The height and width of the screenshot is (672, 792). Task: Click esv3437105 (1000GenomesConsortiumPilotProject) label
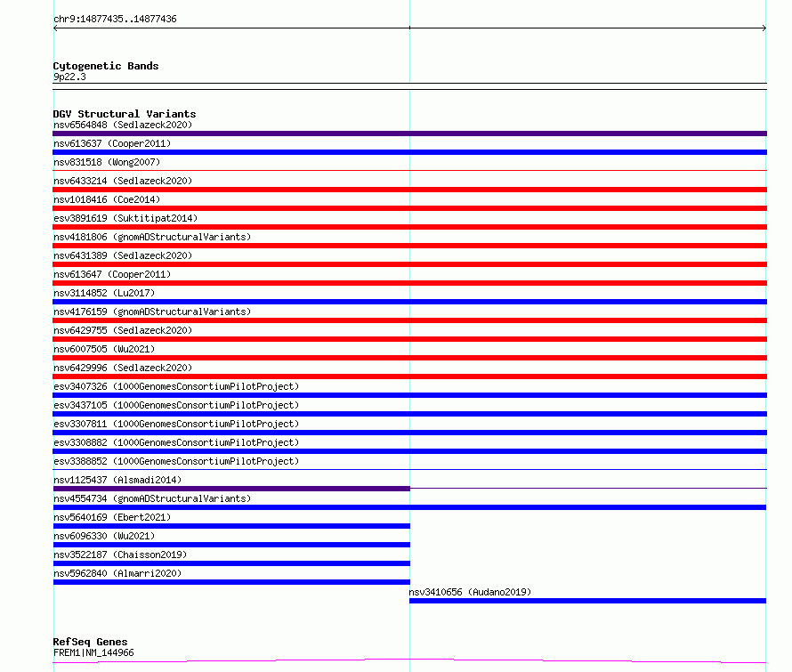tap(176, 405)
